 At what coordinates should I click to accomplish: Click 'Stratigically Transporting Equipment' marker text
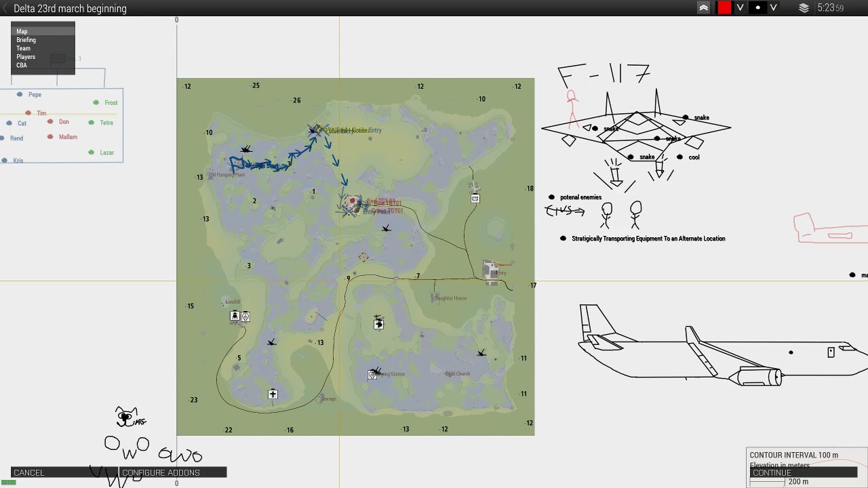(x=648, y=239)
